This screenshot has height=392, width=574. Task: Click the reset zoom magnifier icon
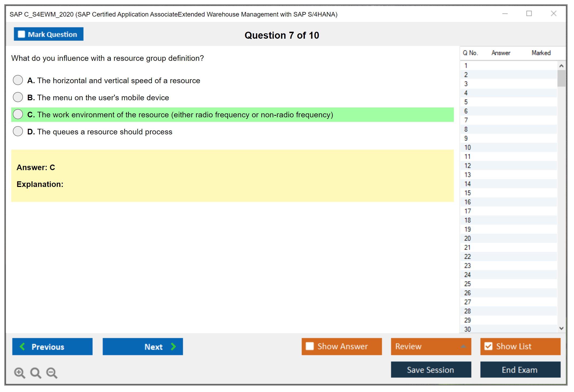point(36,373)
